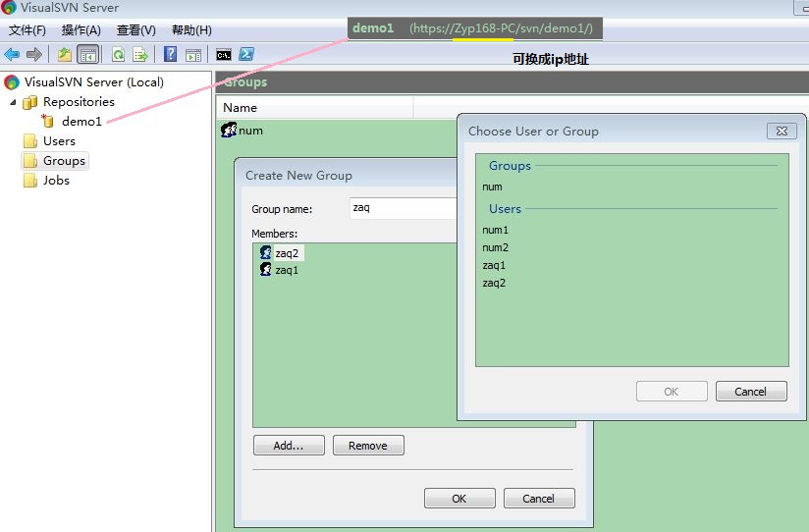Click the Add... button
Viewport: 809px width, 532px height.
tap(289, 446)
